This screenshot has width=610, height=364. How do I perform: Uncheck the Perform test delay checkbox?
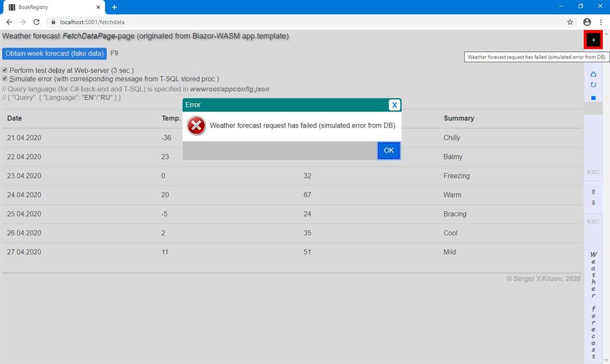(x=5, y=70)
